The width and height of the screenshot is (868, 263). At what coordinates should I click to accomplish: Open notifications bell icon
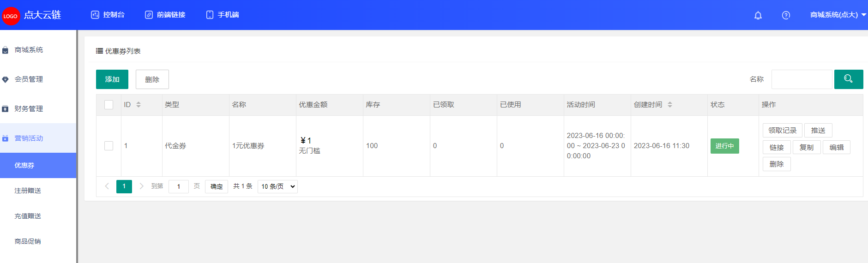(758, 15)
